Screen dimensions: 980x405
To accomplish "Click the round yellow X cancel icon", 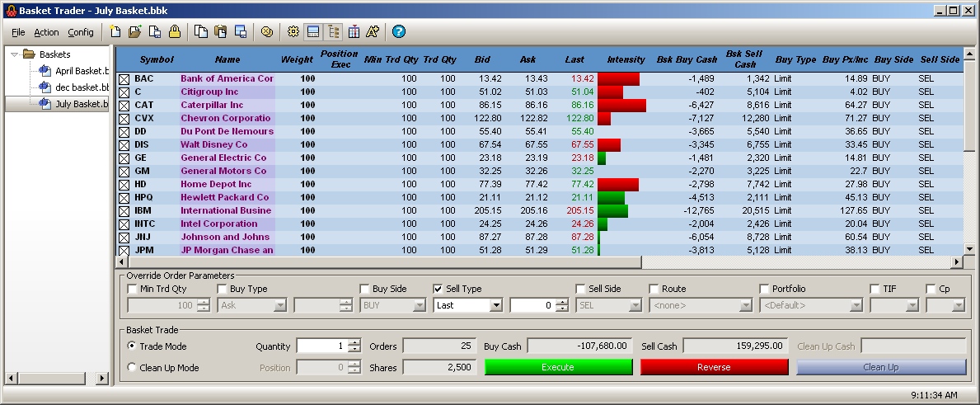I will pyautogui.click(x=267, y=32).
